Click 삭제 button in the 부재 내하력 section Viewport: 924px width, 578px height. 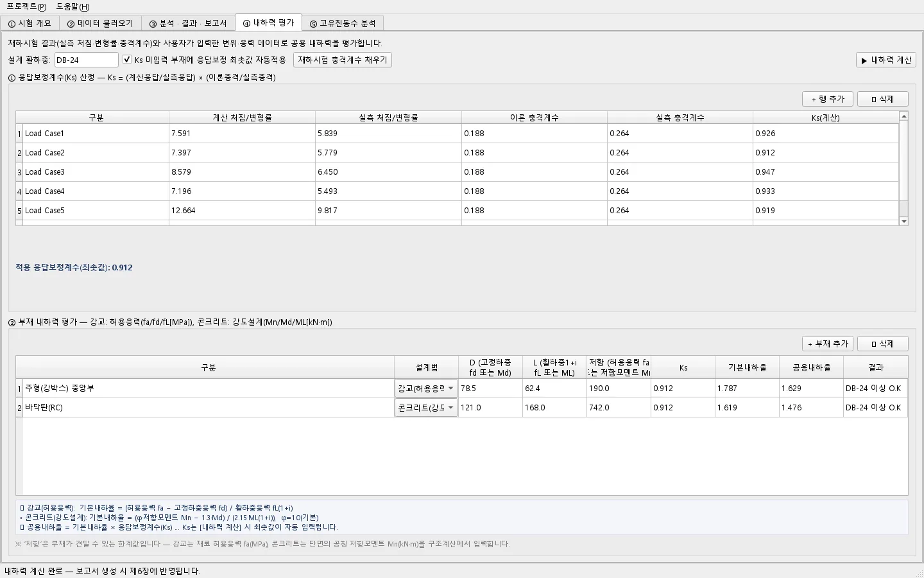(883, 344)
